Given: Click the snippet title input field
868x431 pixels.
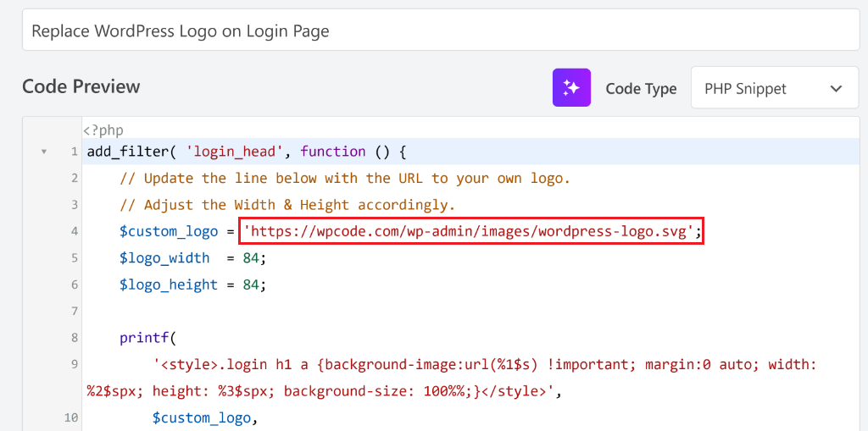Looking at the screenshot, I should (440, 30).
